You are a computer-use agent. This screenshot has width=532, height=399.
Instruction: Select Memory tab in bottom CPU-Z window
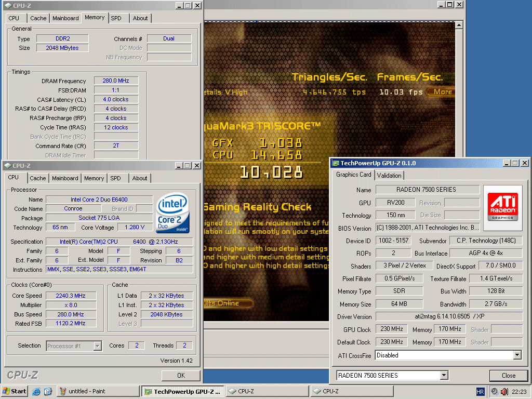[x=94, y=179]
